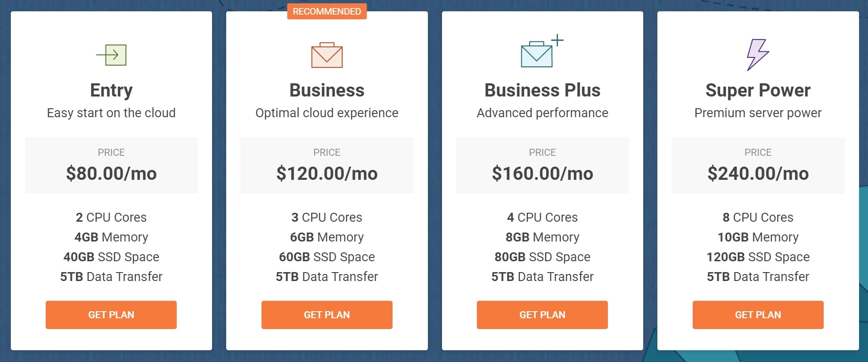The image size is (868, 362).
Task: Click the $80.00/mo price box
Action: point(111,165)
